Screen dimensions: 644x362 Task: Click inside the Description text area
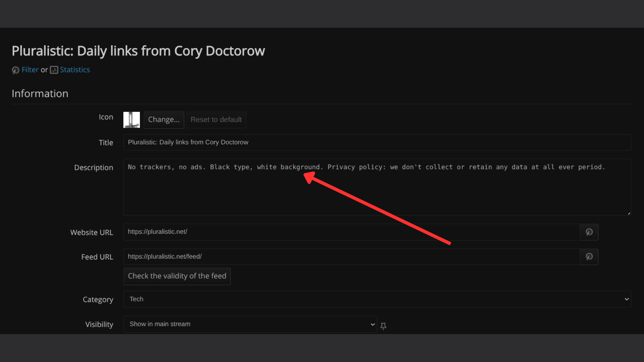(x=377, y=187)
